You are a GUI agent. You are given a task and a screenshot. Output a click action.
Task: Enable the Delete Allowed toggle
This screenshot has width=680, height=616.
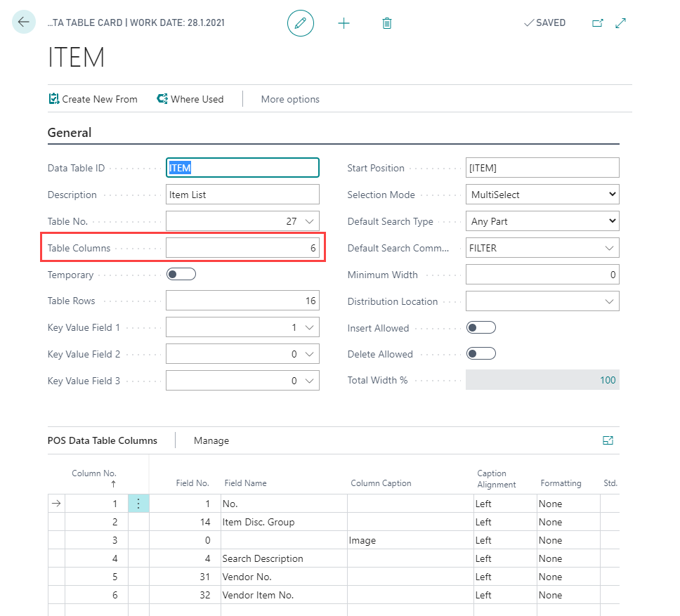(481, 354)
